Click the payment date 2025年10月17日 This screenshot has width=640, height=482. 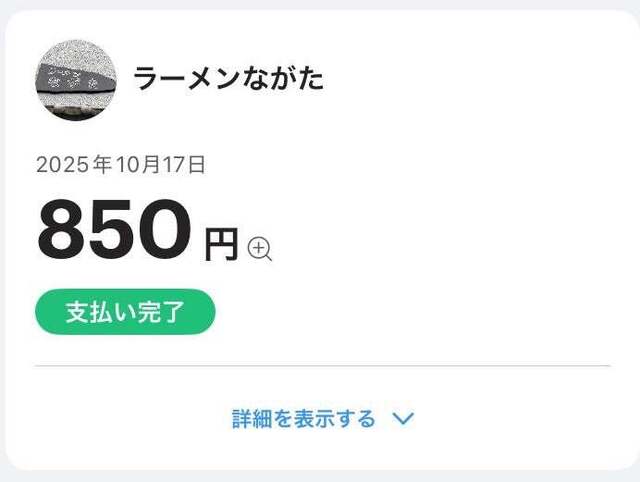(x=121, y=165)
